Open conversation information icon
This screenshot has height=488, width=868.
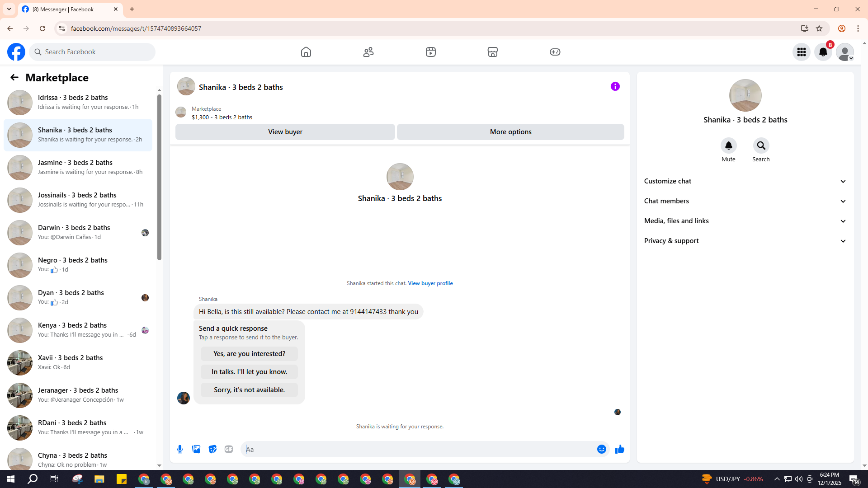615,86
